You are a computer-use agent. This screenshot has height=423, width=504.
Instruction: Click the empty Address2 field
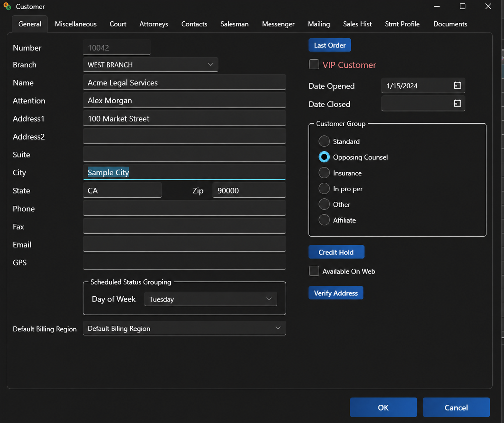(184, 136)
